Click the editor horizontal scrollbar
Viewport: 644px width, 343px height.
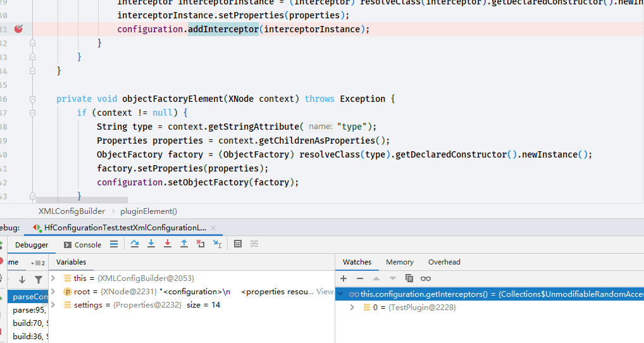(82, 200)
